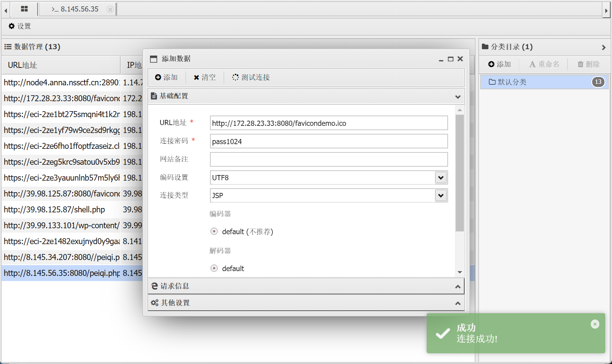
Task: Select the 默认分类 category folder
Action: (512, 82)
